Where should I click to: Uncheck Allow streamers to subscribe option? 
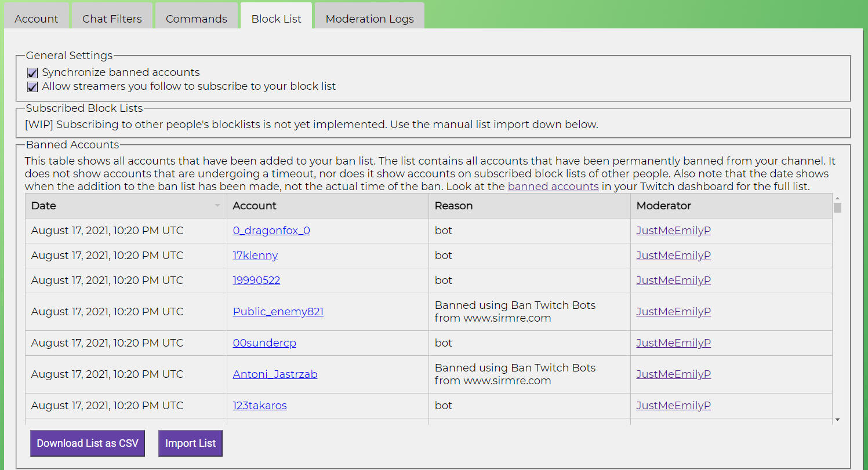coord(32,87)
